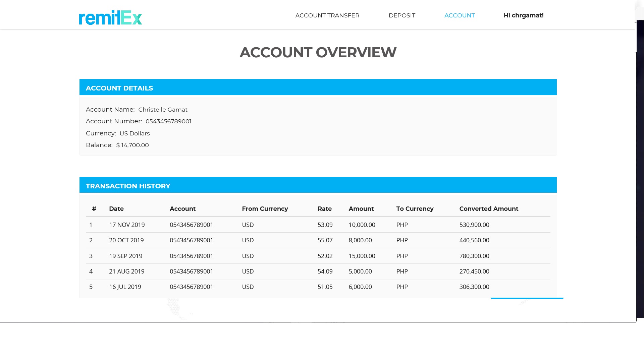Click the Transaction History header bar
644x362 pixels.
click(318, 185)
